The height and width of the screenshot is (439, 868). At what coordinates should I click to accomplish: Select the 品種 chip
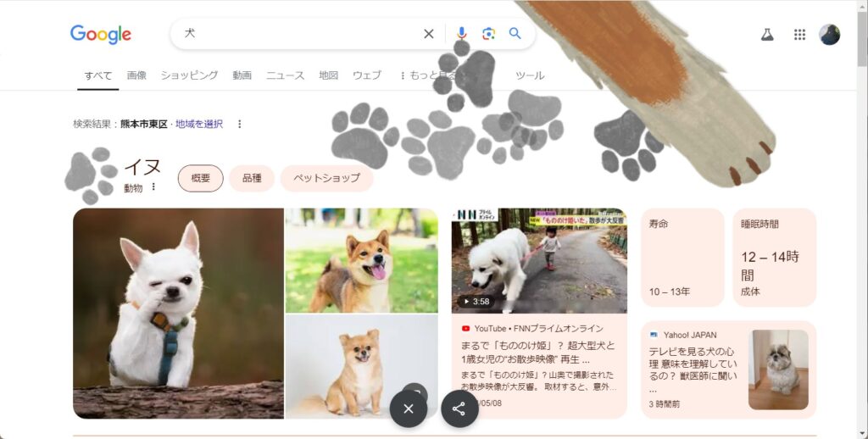[x=252, y=178]
